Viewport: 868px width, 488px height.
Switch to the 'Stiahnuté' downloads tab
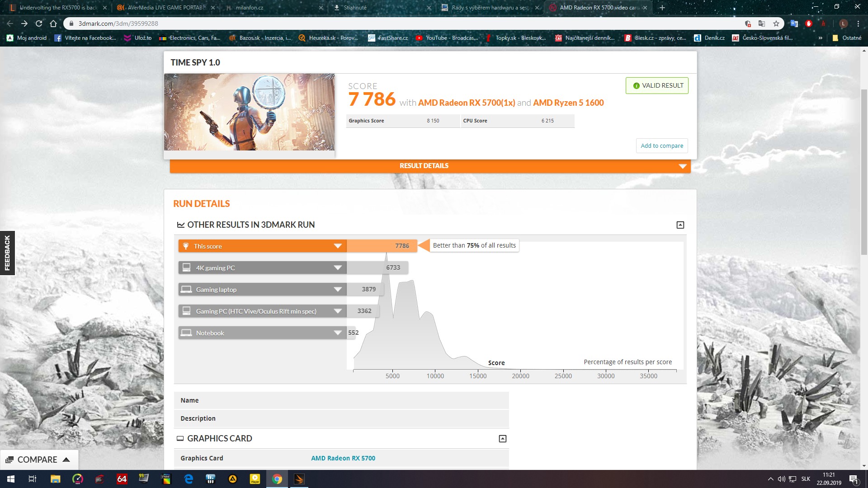381,8
